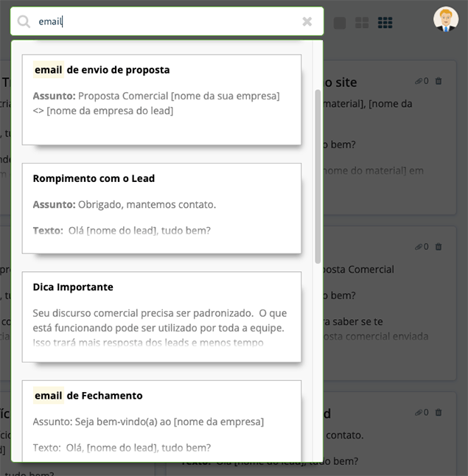Open the 'email de Fechamento' result

point(161,421)
